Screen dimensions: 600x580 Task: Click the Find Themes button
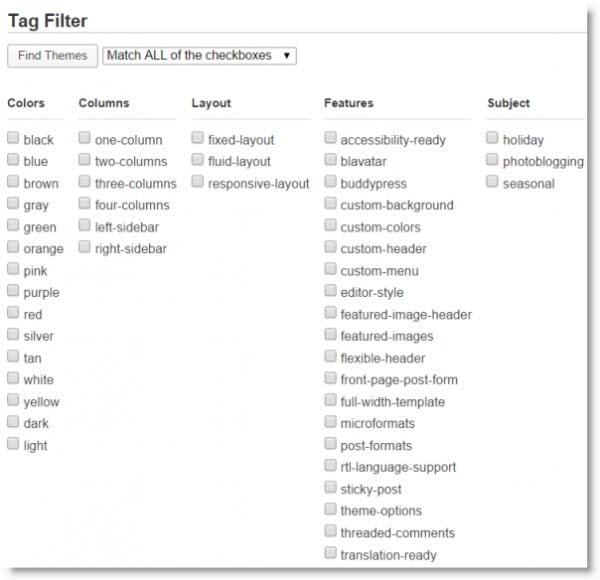coord(52,56)
